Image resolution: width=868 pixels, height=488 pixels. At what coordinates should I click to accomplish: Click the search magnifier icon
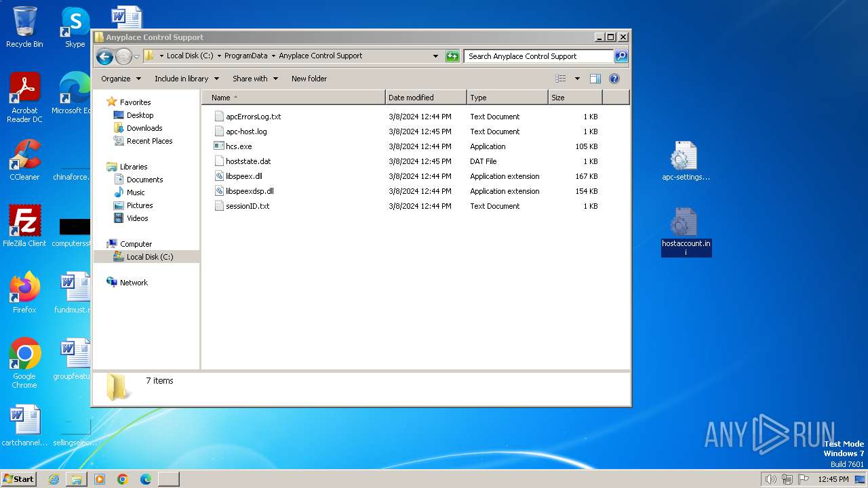[x=620, y=56]
